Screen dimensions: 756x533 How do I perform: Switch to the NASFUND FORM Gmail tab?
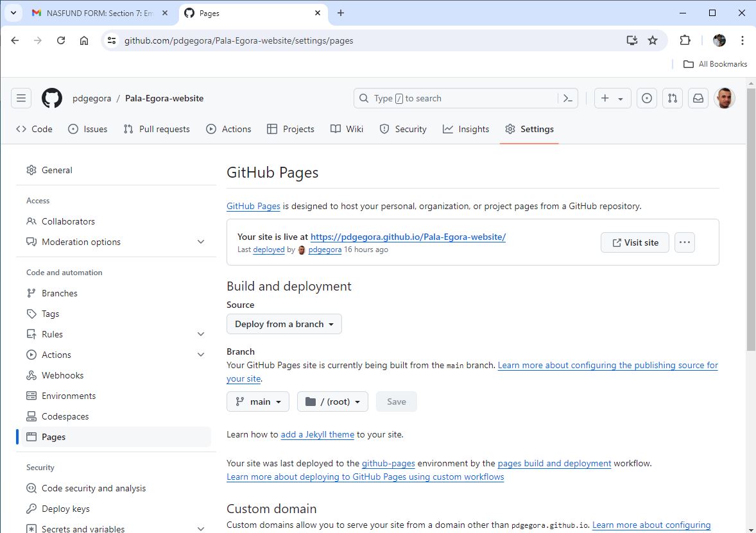(99, 13)
